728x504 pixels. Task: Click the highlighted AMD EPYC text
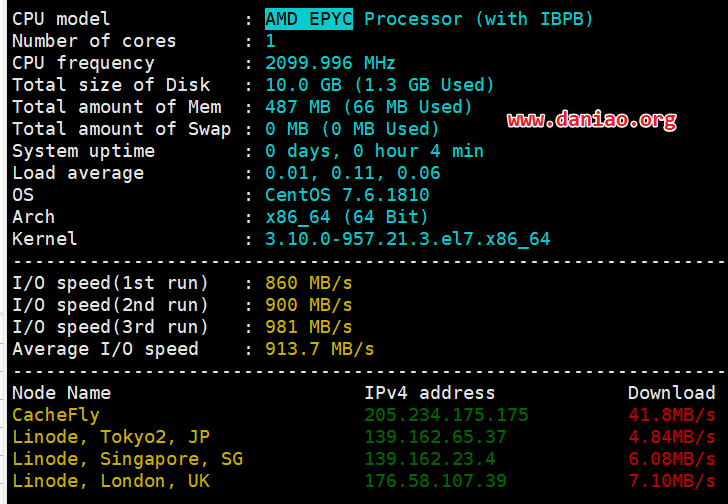[x=309, y=19]
